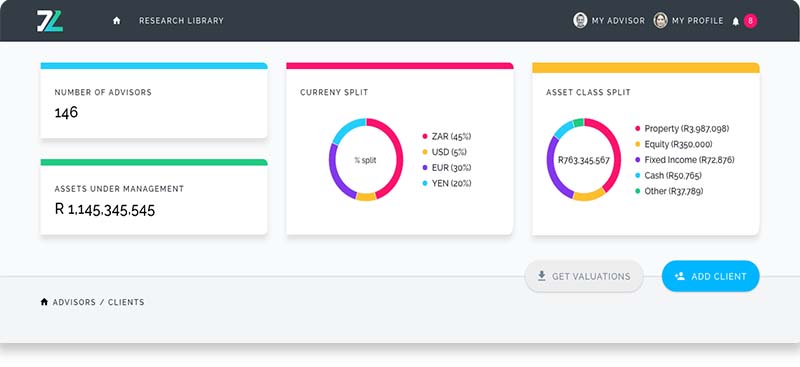Click the home icon in Advisors breadcrumb
Screen dimensions: 800x367
[44, 302]
